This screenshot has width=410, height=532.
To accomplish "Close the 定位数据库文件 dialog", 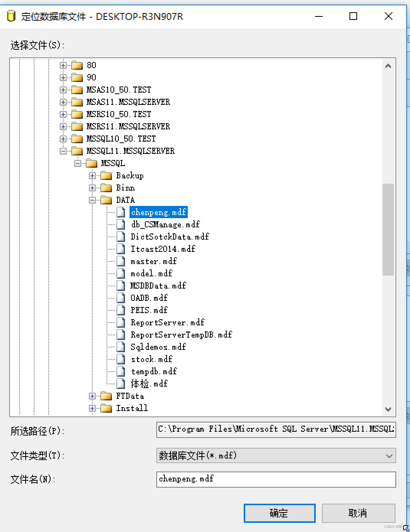I will click(x=388, y=16).
